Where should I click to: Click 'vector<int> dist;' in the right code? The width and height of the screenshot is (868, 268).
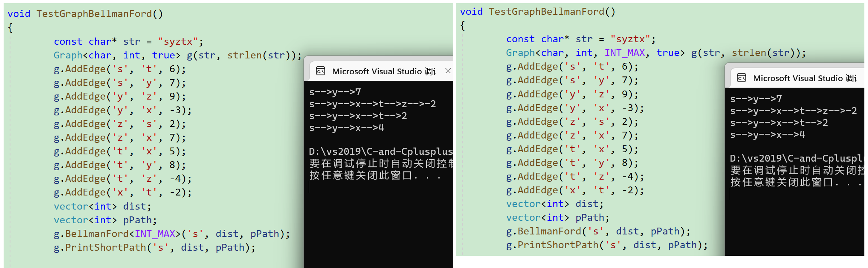coord(555,204)
